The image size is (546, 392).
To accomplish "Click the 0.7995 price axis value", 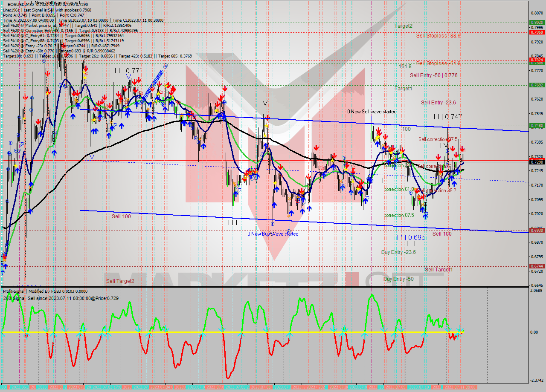I will point(537,27).
